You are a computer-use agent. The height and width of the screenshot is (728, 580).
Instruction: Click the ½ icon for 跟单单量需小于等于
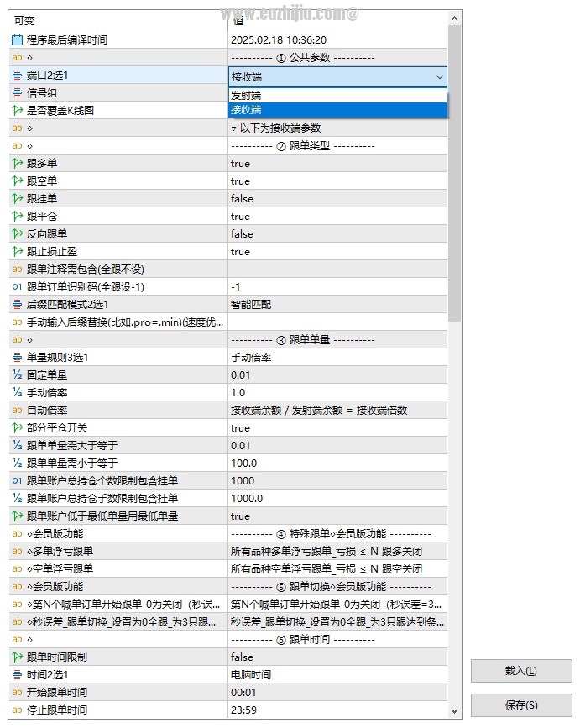17,463
